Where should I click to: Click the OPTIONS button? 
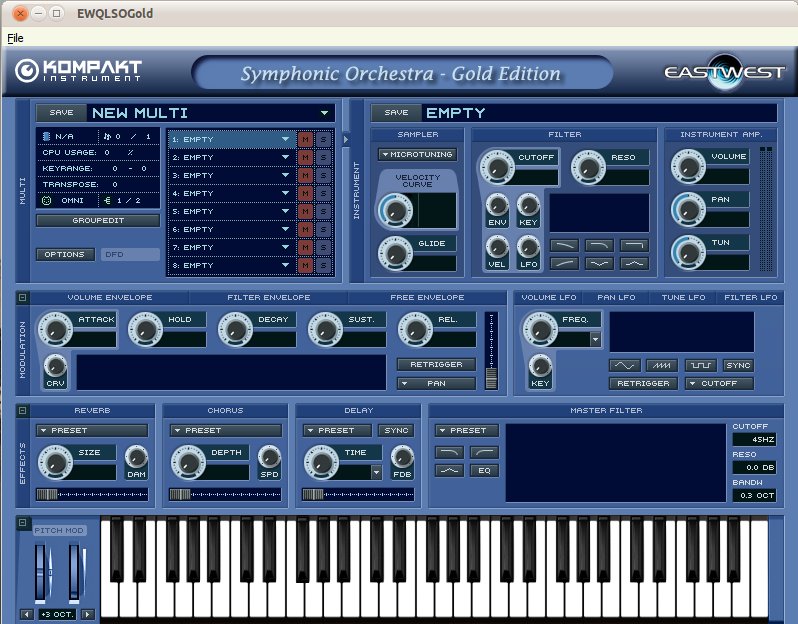(65, 254)
